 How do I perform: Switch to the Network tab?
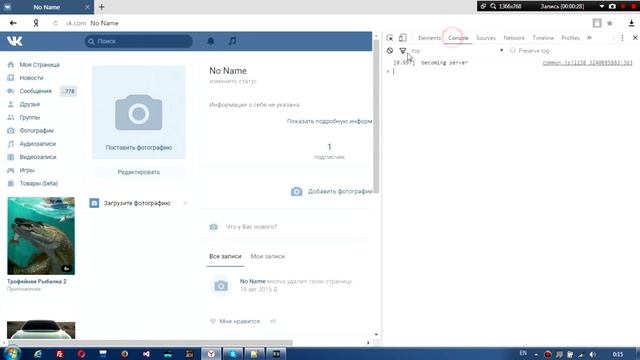click(x=514, y=38)
